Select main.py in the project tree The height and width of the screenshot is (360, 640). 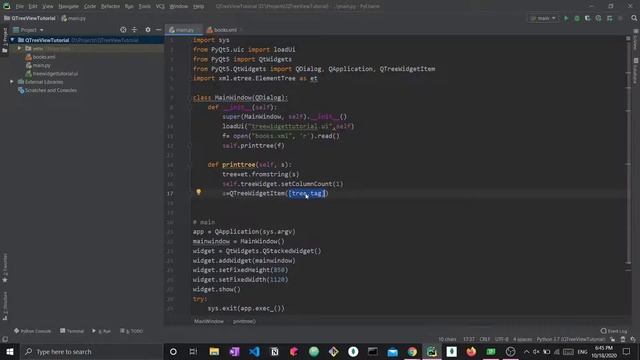pyautogui.click(x=38, y=65)
